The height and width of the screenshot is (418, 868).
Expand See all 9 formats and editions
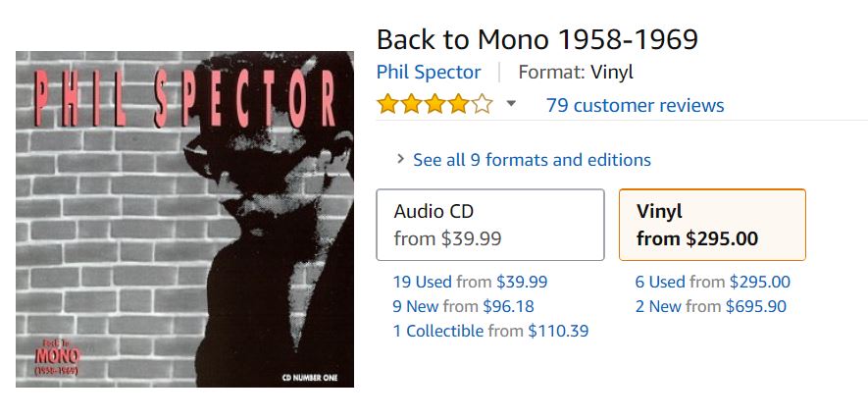(x=532, y=159)
